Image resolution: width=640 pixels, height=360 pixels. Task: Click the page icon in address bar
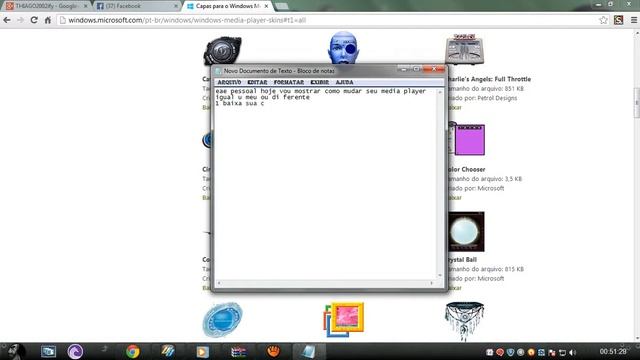click(x=63, y=20)
